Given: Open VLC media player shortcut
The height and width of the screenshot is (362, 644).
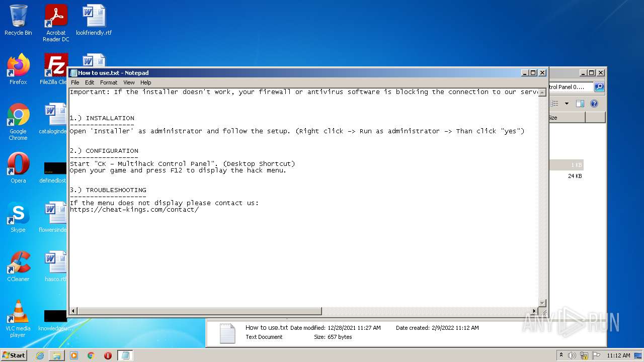Looking at the screenshot, I should tap(18, 319).
